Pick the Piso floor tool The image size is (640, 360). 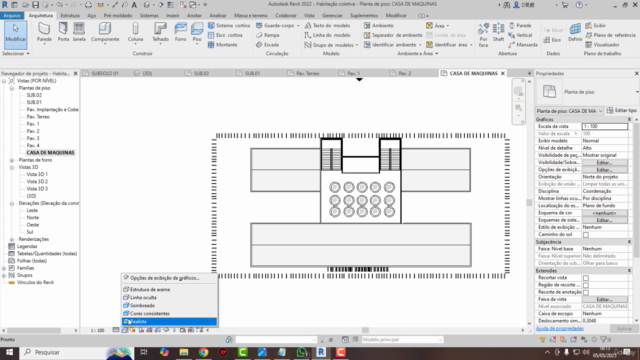point(197,33)
